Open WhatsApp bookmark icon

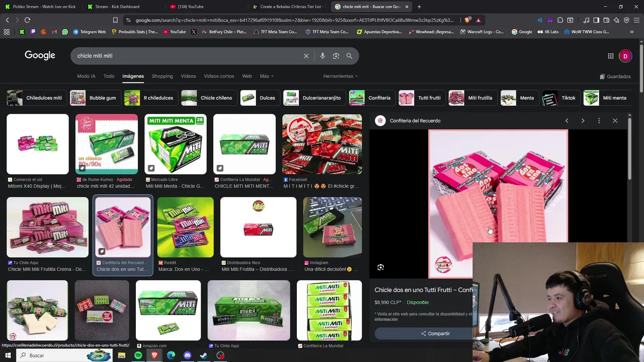tap(65, 32)
